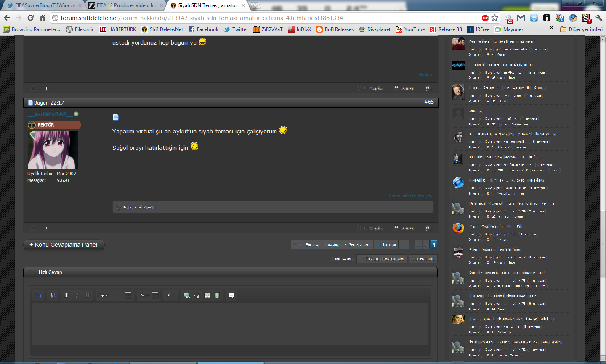The image size is (606, 364).
Task: Go back with the browser back arrow
Action: pyautogui.click(x=7, y=18)
